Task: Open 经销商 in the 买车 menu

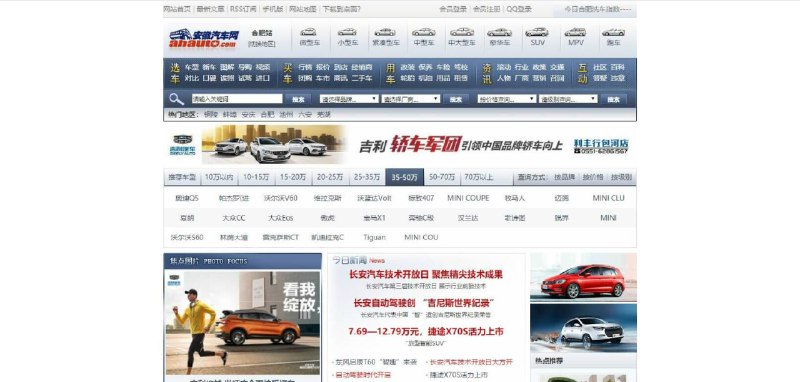Action: coord(362,67)
